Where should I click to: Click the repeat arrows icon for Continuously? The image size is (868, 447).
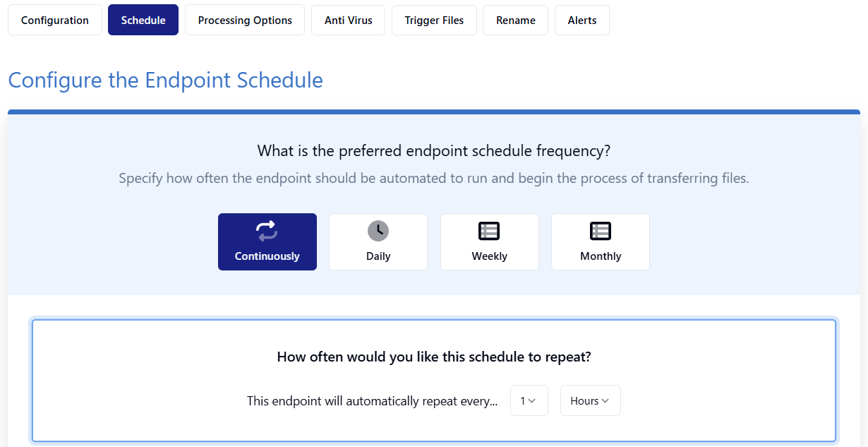[x=267, y=231]
